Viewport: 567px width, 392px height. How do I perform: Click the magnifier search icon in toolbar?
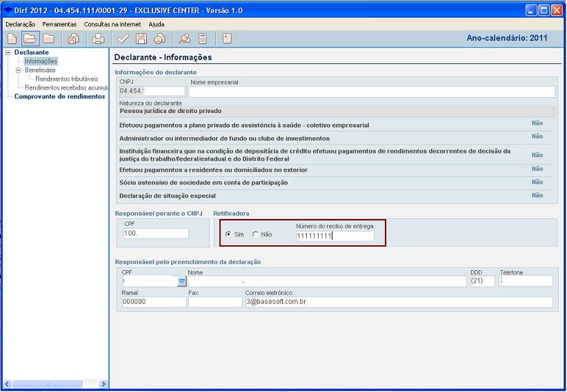pyautogui.click(x=184, y=39)
